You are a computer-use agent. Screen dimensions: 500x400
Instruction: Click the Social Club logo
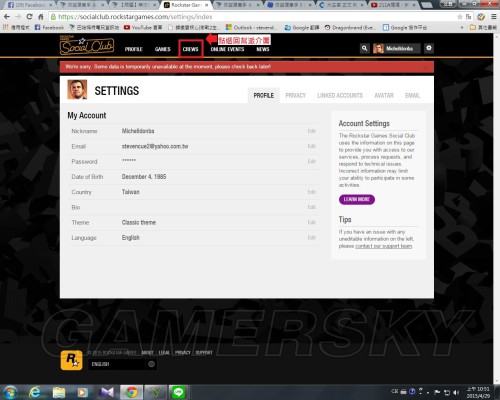click(x=87, y=46)
